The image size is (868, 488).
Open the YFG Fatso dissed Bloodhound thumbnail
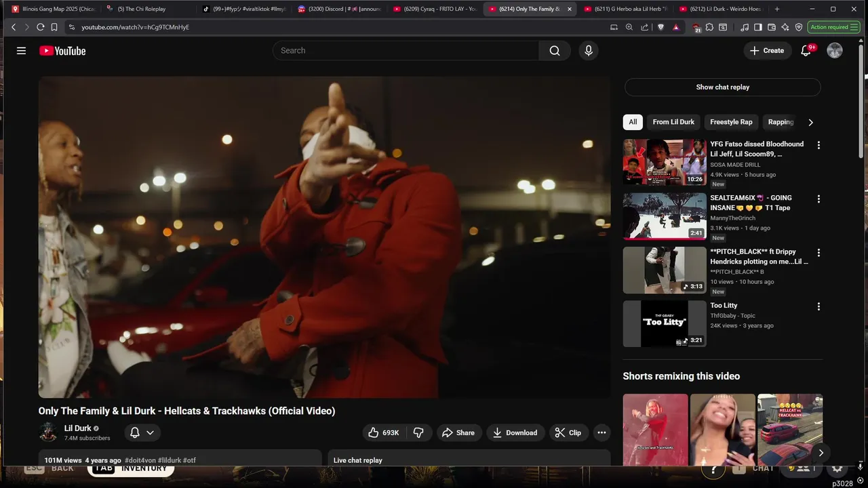pyautogui.click(x=665, y=162)
